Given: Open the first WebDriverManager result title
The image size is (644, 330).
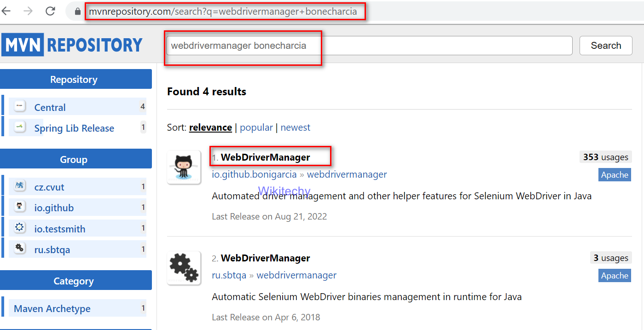Looking at the screenshot, I should 266,157.
